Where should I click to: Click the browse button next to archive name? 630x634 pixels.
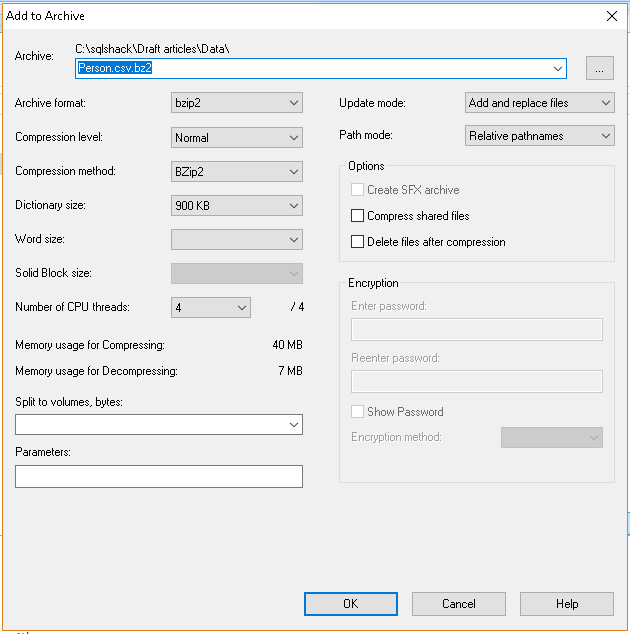coord(600,68)
